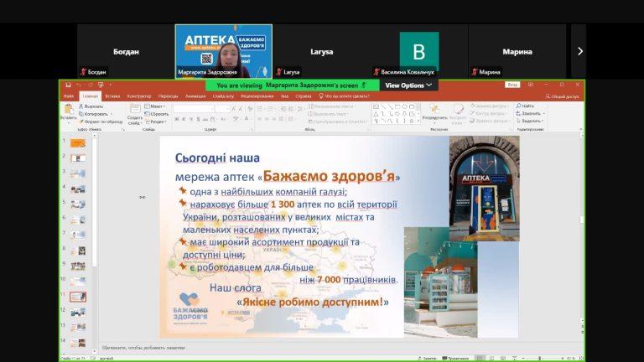Image resolution: width=644 pixels, height=362 pixels.
Task: Click the Undo arrow in quick access toolbar
Action: (79, 85)
